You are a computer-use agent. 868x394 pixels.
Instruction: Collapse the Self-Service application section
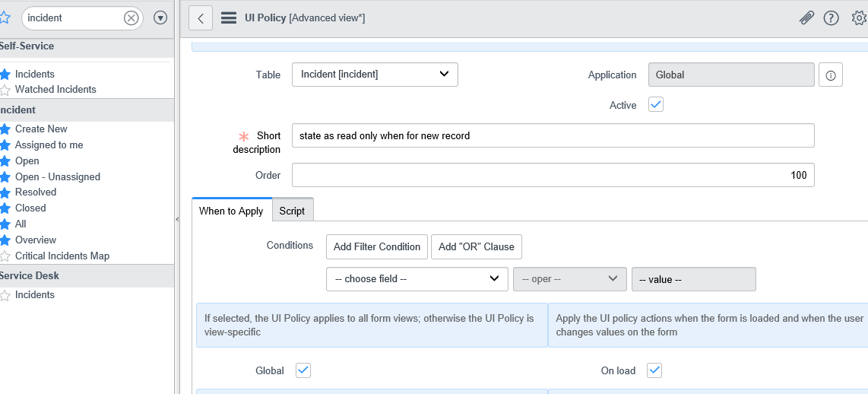[x=87, y=46]
